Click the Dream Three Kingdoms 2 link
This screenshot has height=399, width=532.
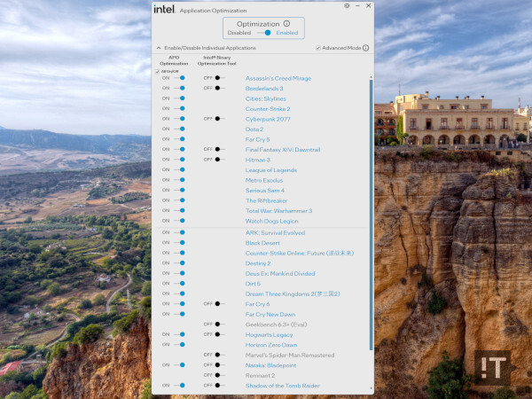coord(293,293)
